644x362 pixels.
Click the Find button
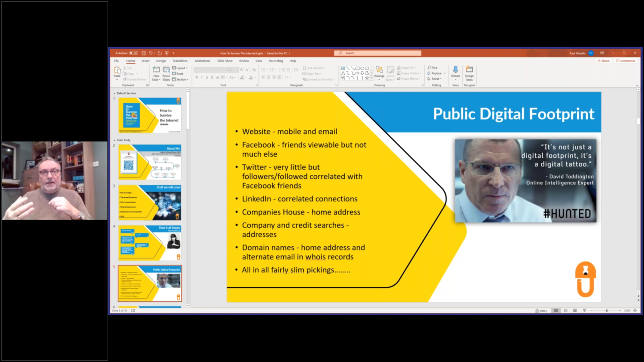(x=432, y=68)
